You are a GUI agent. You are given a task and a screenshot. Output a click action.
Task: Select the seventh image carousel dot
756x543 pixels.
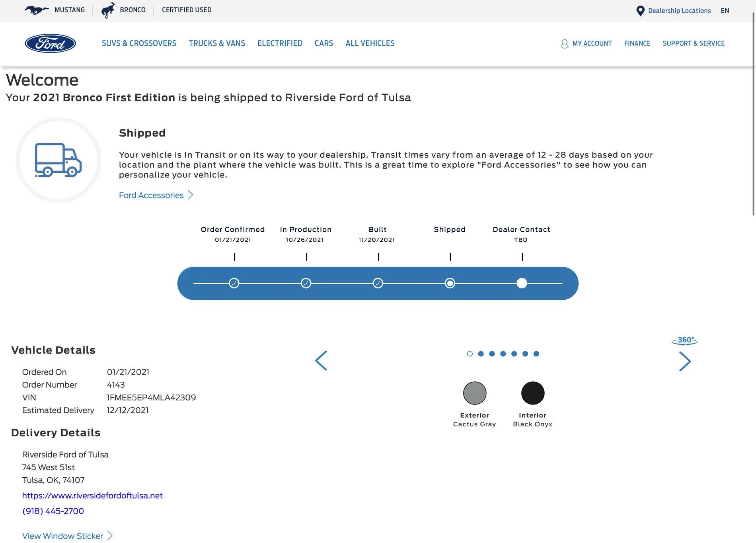pyautogui.click(x=536, y=354)
